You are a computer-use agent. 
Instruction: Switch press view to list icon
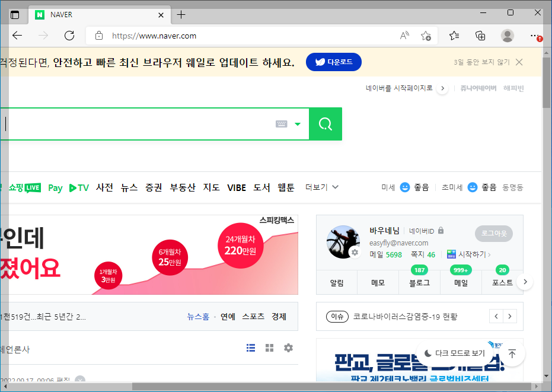[x=251, y=348]
